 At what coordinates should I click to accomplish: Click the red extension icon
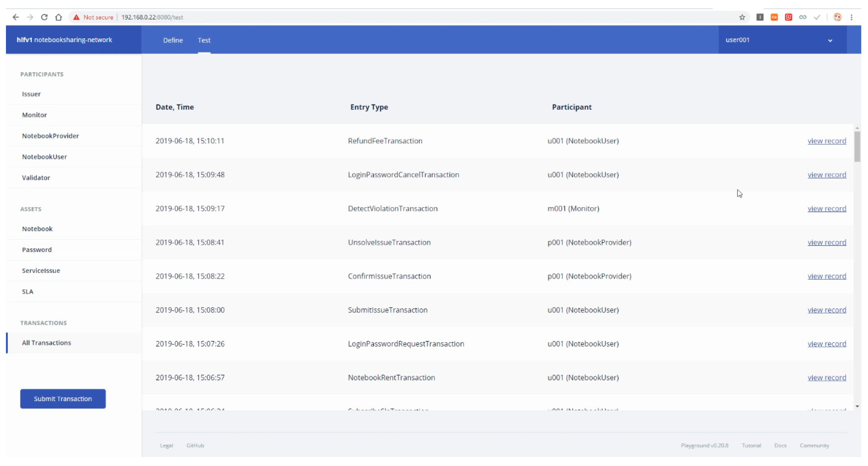click(x=788, y=17)
